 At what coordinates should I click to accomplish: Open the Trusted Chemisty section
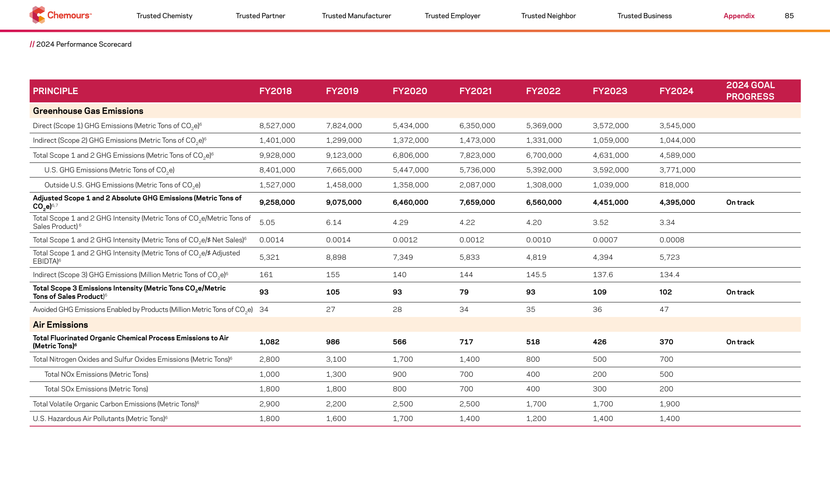click(164, 16)
